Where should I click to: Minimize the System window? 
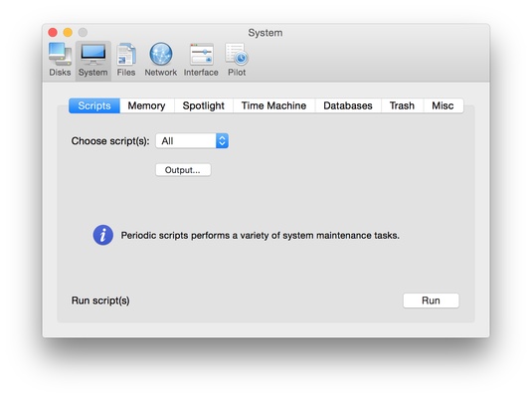(68, 32)
